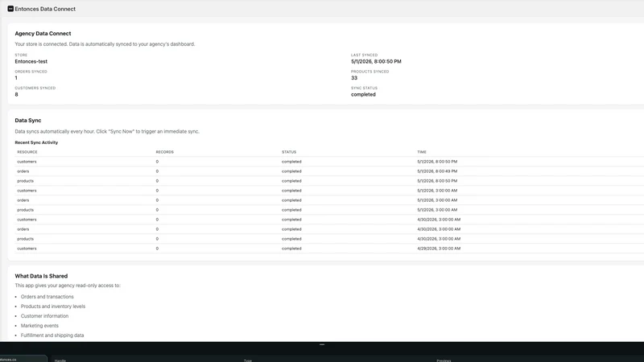Screen dimensions: 644x362
Task: Click the Products Synced value 33
Action: (354, 78)
